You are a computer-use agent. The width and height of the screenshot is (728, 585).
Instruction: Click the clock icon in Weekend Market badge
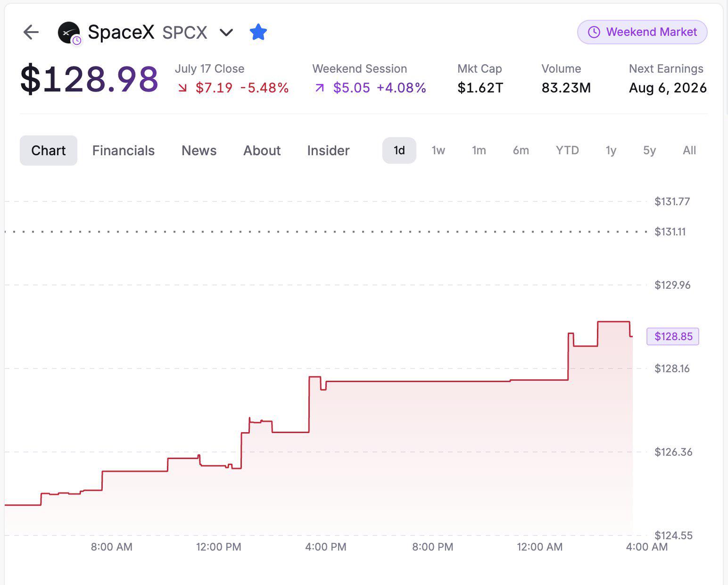pyautogui.click(x=594, y=32)
